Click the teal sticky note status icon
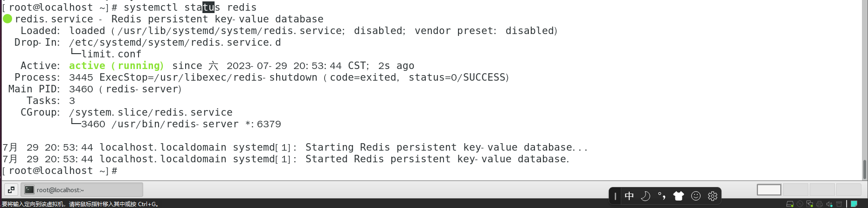Image resolution: width=868 pixels, height=208 pixels. tap(854, 204)
